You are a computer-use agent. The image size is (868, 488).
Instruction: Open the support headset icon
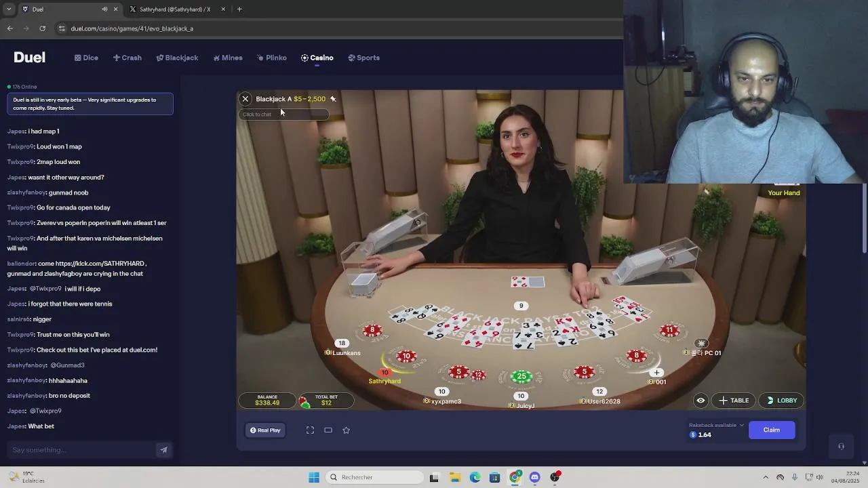point(841,447)
